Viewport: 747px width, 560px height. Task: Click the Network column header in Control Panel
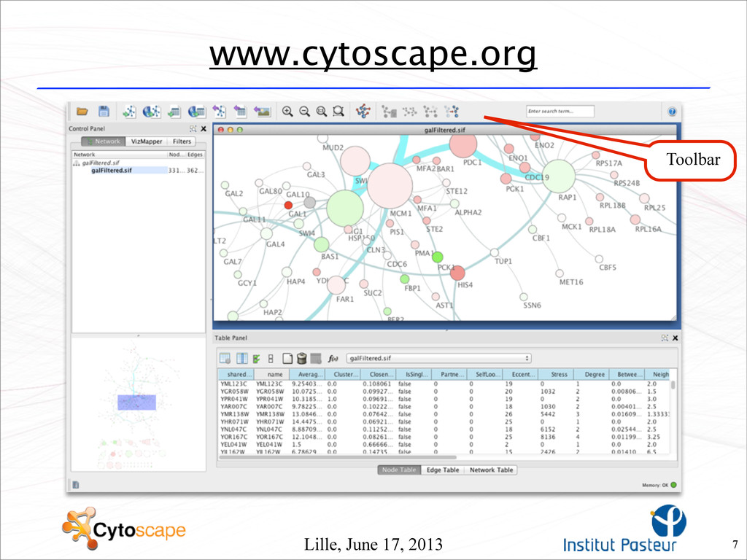tap(120, 155)
